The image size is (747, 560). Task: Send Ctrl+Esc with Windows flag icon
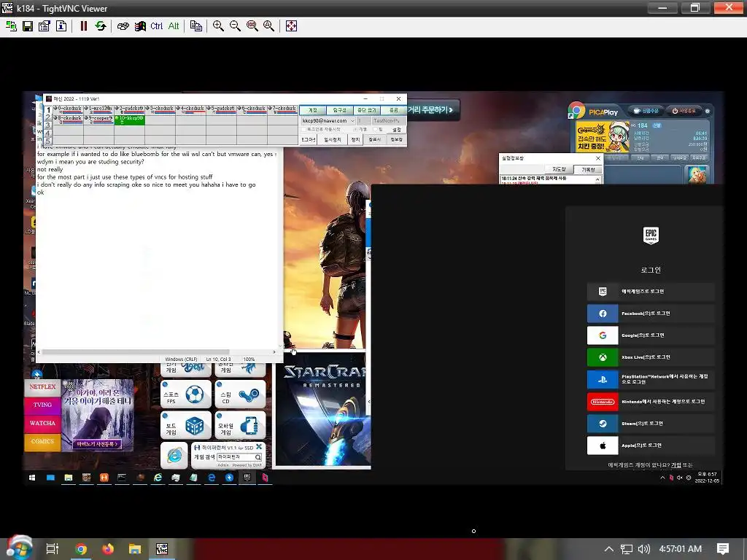click(139, 26)
